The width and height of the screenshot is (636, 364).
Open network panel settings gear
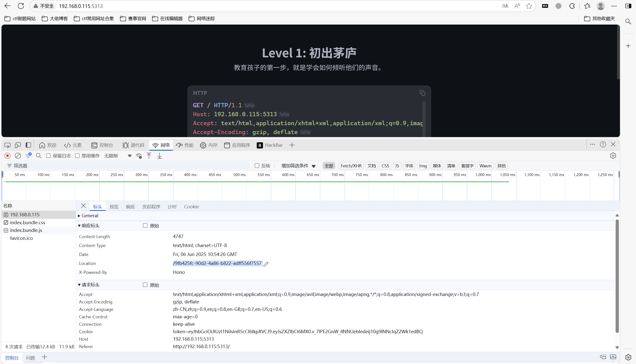(613, 156)
